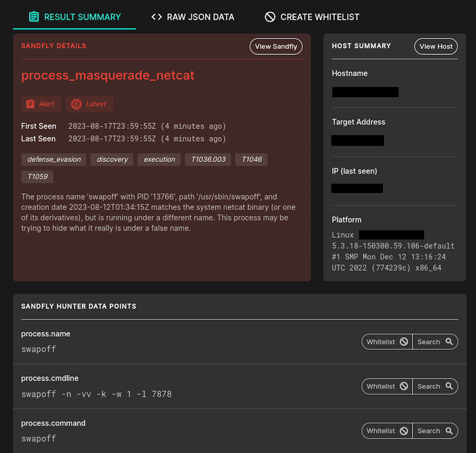The height and width of the screenshot is (453, 476).
Task: Click the View Host button
Action: click(436, 46)
